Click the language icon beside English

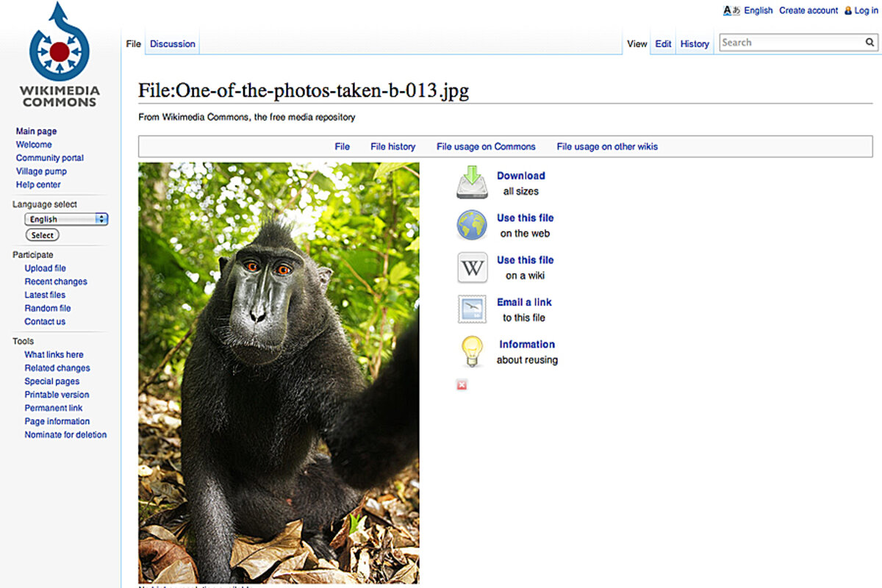(x=731, y=10)
